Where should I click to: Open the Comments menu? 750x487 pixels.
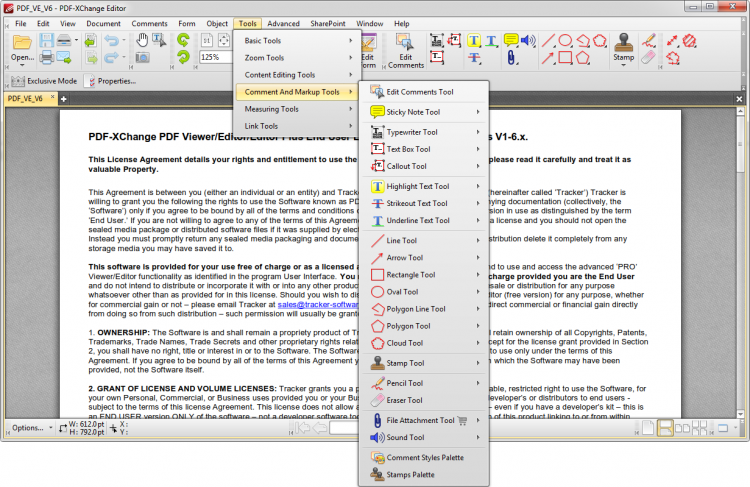coord(149,23)
